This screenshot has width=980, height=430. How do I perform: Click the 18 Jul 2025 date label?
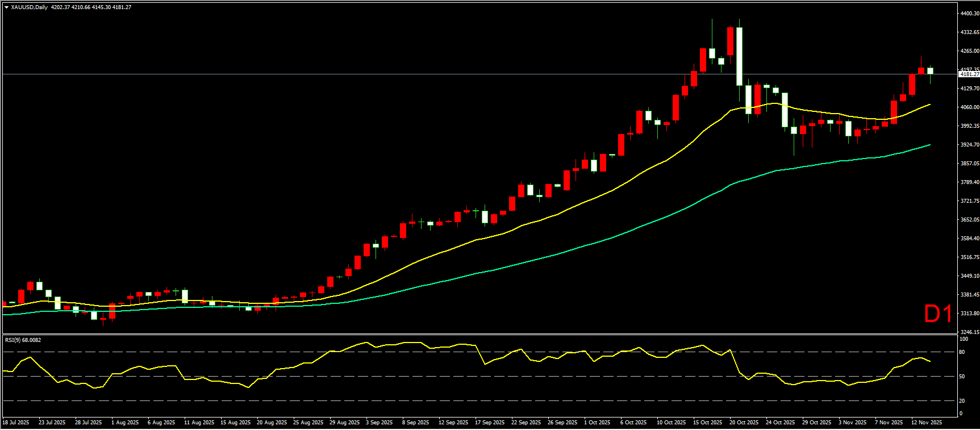tap(16, 423)
